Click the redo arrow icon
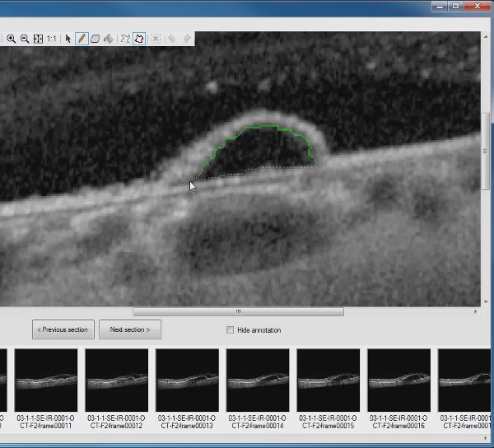 pyautogui.click(x=187, y=39)
